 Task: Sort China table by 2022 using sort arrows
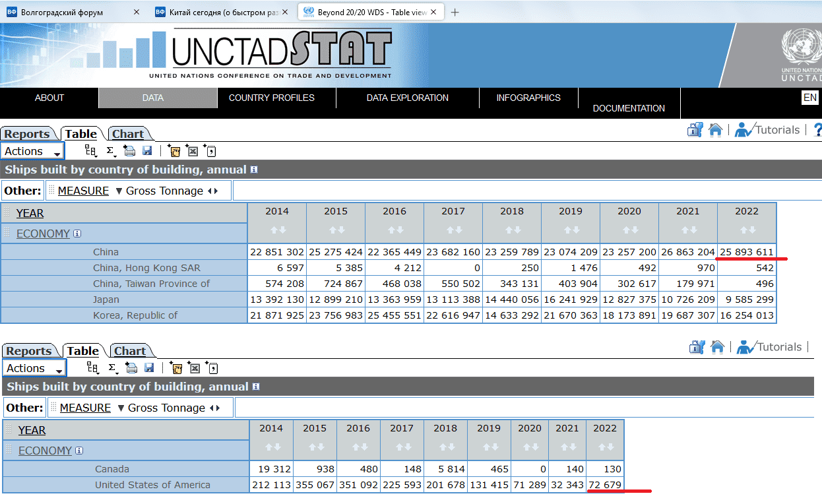747,230
